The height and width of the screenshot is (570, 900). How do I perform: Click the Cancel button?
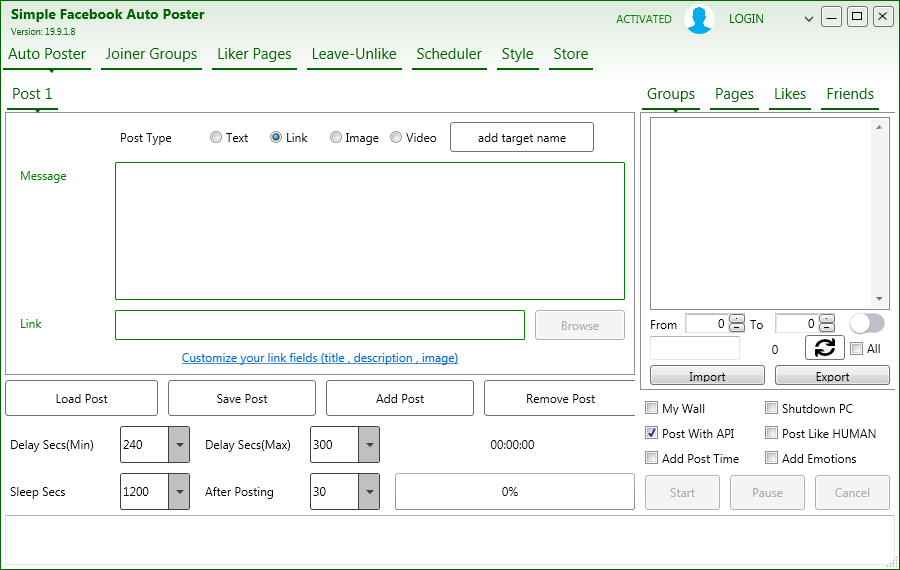[x=852, y=493]
